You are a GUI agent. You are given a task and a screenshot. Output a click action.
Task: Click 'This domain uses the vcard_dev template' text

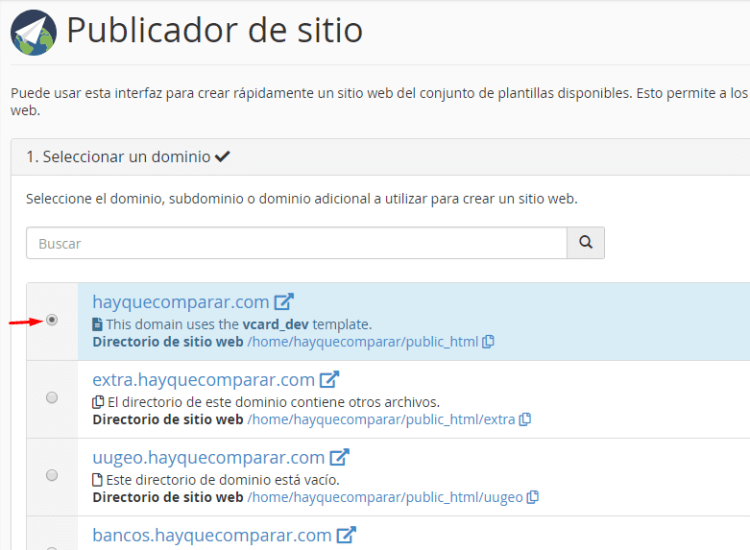point(239,324)
